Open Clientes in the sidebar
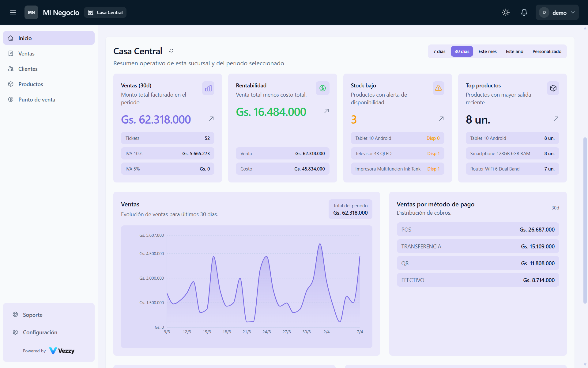Viewport: 588px width, 368px height. click(49, 69)
